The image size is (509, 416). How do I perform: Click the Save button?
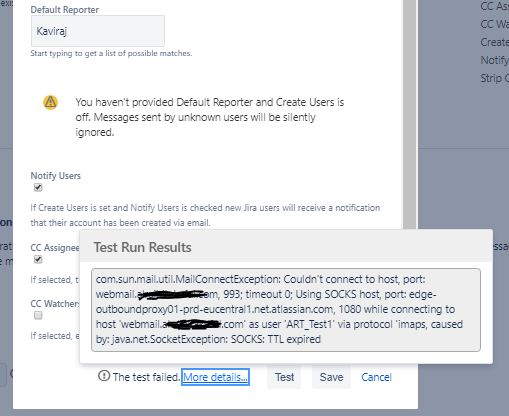tap(331, 377)
